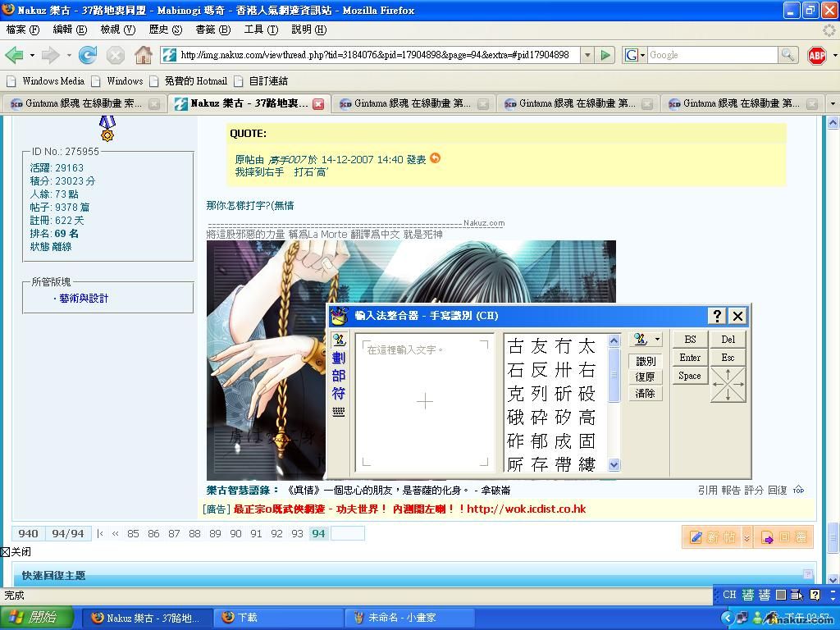Open the list-all-tabs dropdown
The height and width of the screenshot is (630, 840).
(832, 103)
